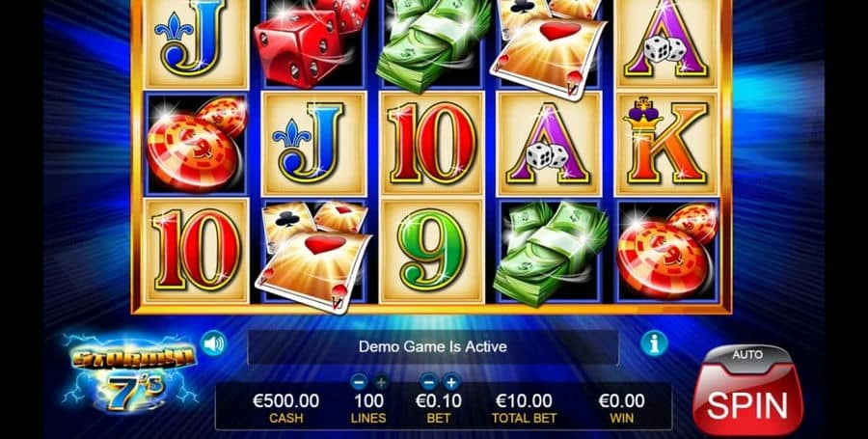Screen dimensions: 868x439
Task: Click the cash stack symbol in bottom row
Action: pos(551,253)
